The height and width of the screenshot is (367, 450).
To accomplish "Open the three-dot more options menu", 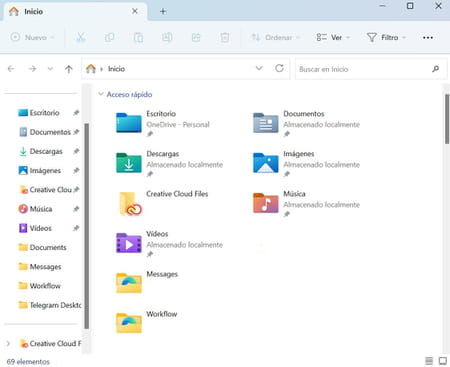I will tap(428, 38).
